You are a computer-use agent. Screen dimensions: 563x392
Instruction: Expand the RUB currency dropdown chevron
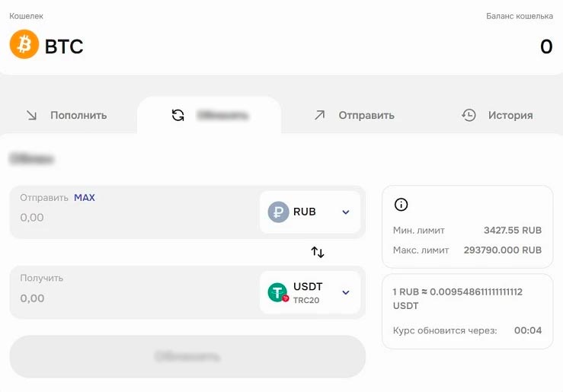345,212
